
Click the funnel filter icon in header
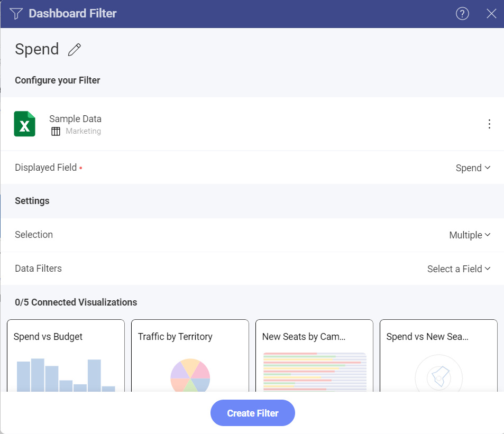(16, 14)
